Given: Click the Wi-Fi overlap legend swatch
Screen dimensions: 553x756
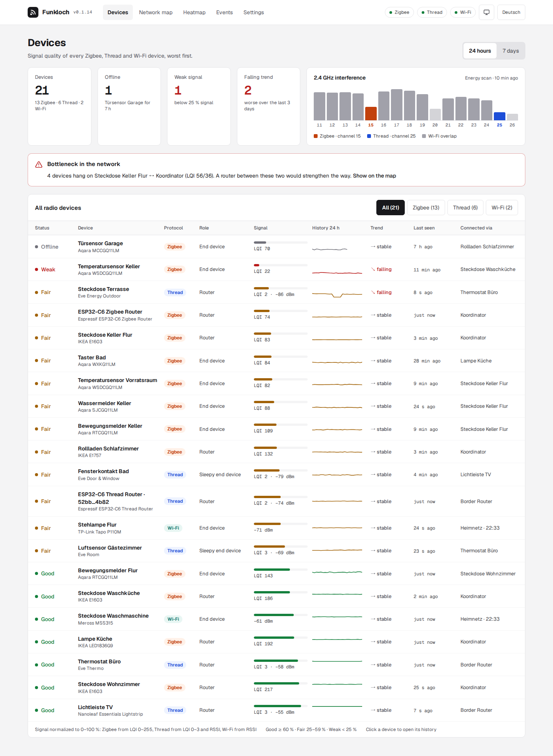Looking at the screenshot, I should tap(424, 136).
